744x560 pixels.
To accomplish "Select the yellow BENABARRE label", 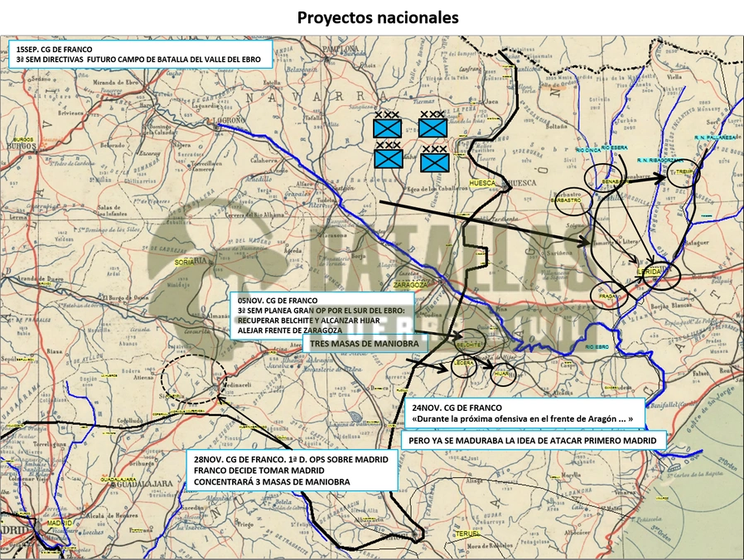I will pyautogui.click(x=616, y=181).
